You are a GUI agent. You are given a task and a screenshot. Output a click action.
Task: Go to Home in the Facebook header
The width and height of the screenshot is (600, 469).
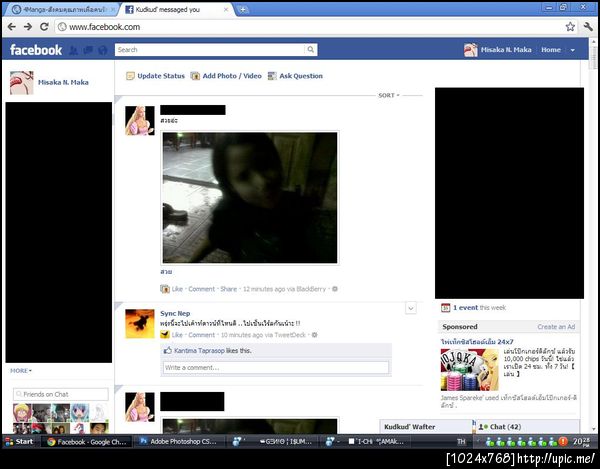click(x=551, y=50)
